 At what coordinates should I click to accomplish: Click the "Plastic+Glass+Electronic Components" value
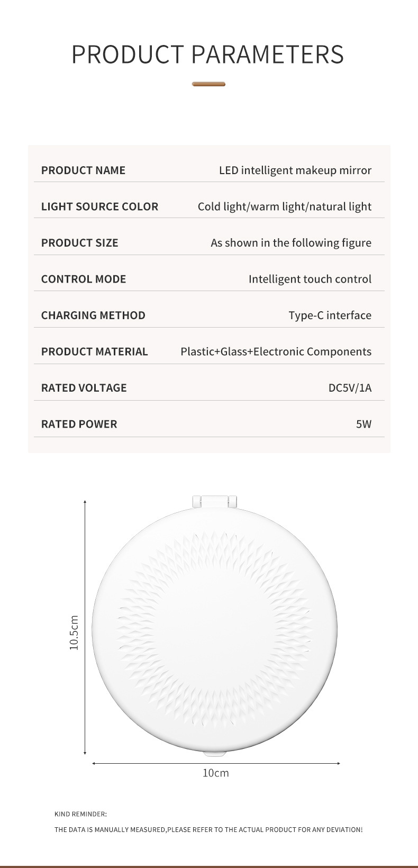pos(276,351)
